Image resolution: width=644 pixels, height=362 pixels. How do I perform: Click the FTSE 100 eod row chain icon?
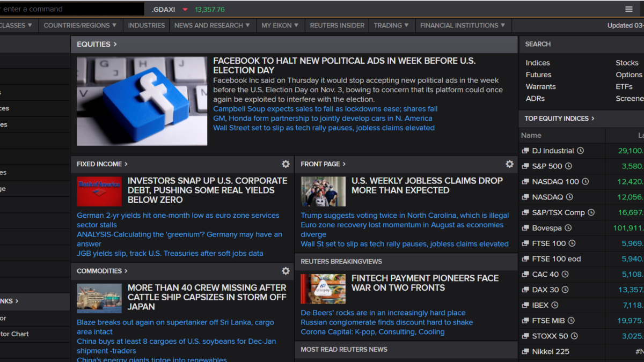[x=525, y=259]
